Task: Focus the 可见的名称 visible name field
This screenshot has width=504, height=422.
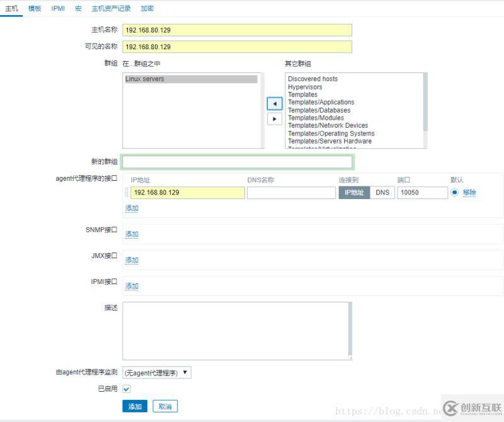Action: pyautogui.click(x=238, y=47)
